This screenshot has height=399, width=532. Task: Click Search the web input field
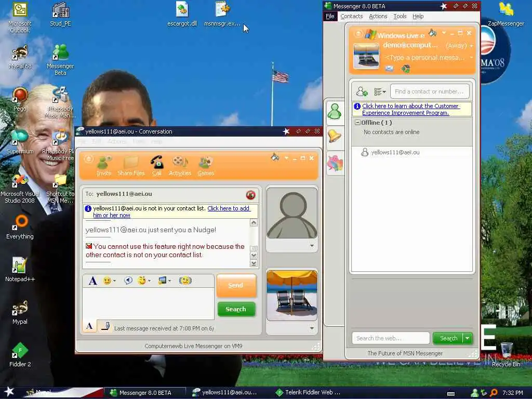391,338
